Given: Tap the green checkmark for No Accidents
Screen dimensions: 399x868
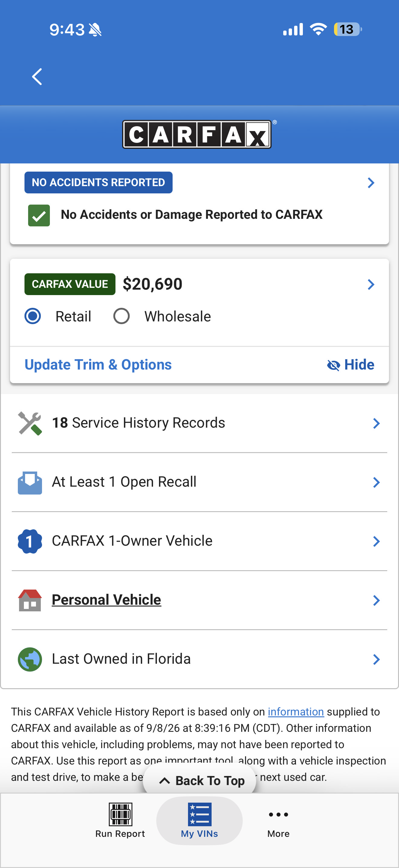Looking at the screenshot, I should point(39,215).
